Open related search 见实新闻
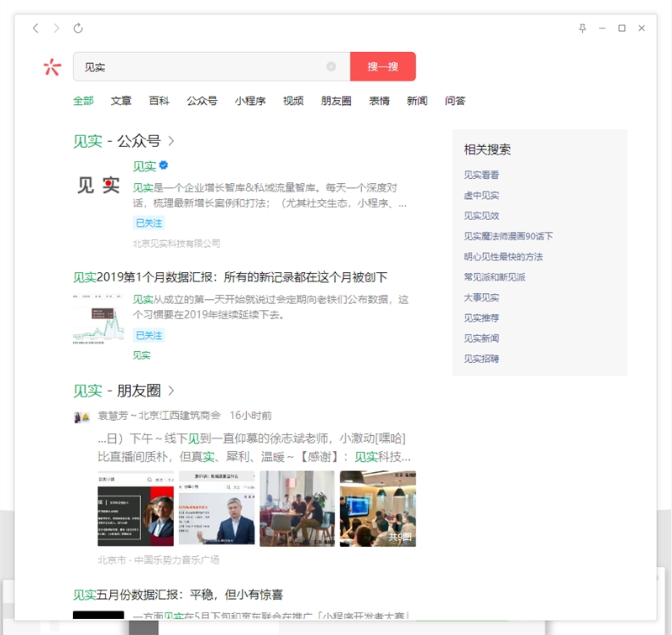 pos(481,338)
